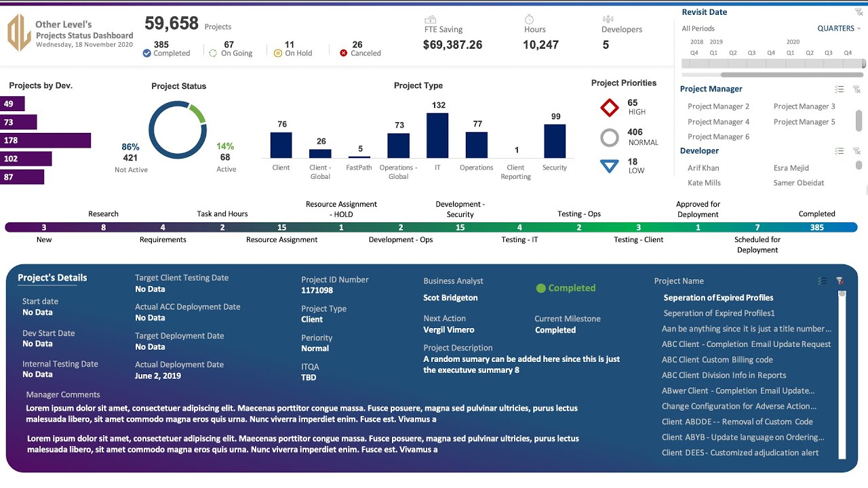Filter by developer Kate Mills
Viewport: 868px width, 488px height.
[x=704, y=183]
